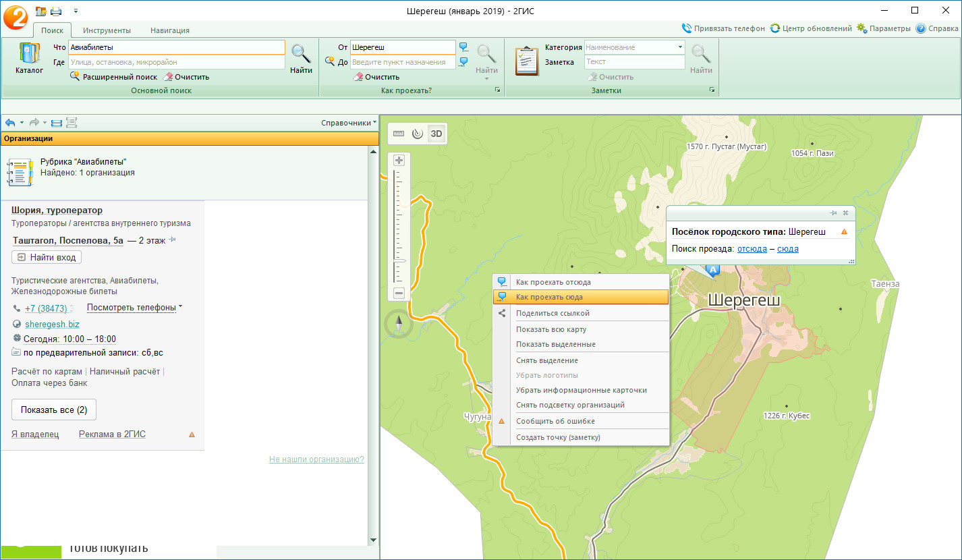Click address Таштагол, Поспелова, 5а

point(68,240)
